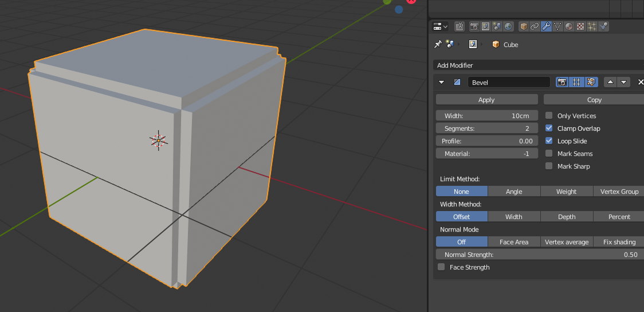Toggle the pin icon for properties context
Screen dimensions: 644x312
tap(438, 44)
